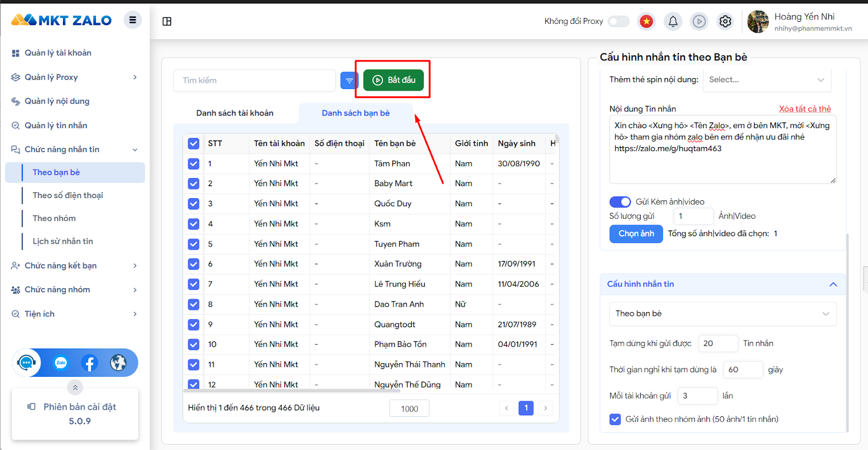Uncheck the row for Quốc Duy
This screenshot has width=868, height=450.
coord(194,204)
